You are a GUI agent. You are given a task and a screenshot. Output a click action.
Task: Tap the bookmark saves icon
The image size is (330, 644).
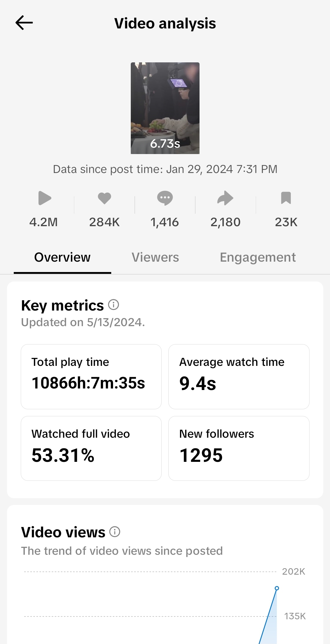coord(286,198)
